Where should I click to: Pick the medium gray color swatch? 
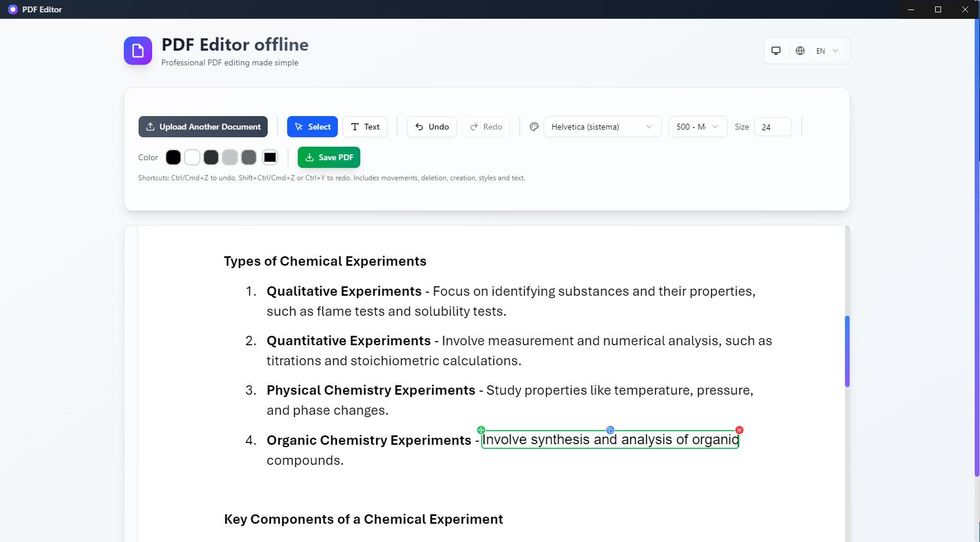(249, 157)
